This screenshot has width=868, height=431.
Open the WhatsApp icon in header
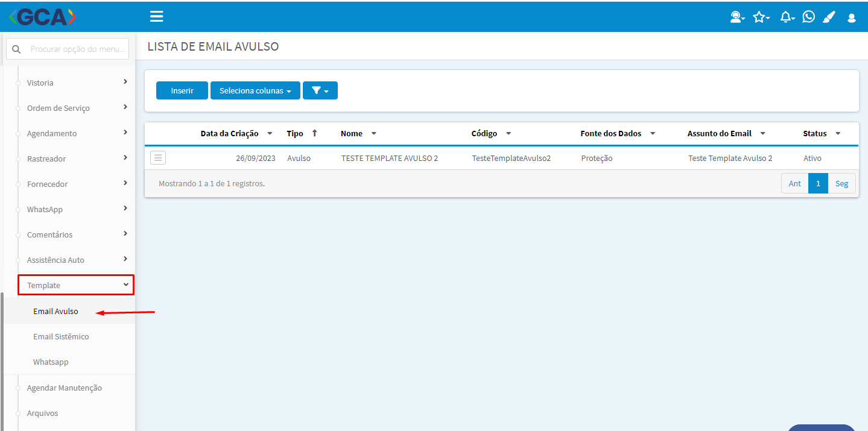[x=809, y=17]
